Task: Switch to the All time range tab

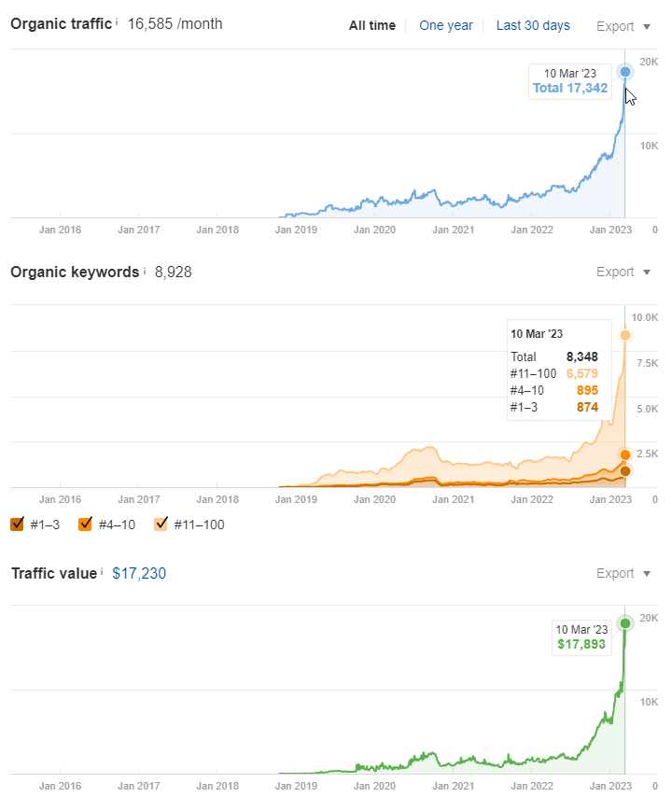Action: (372, 25)
